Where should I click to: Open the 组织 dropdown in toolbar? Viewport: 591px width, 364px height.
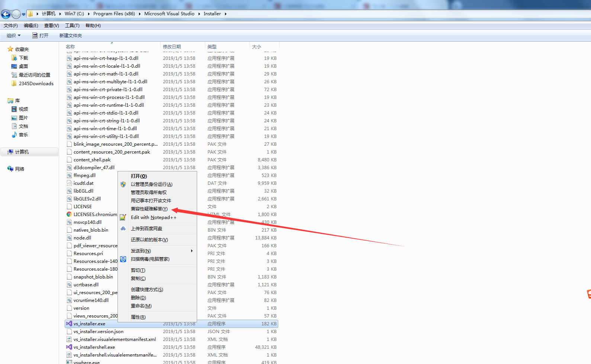click(x=14, y=36)
